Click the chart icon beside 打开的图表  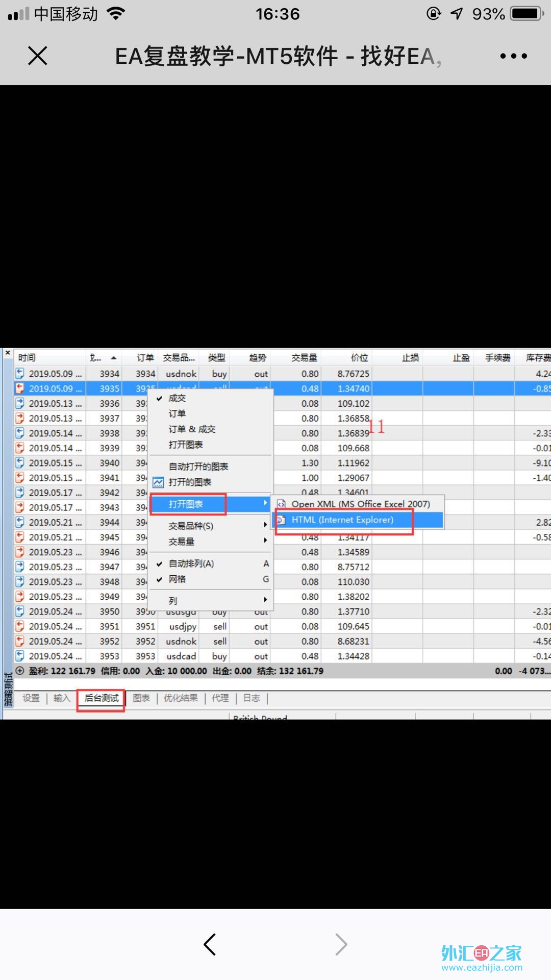coord(159,482)
